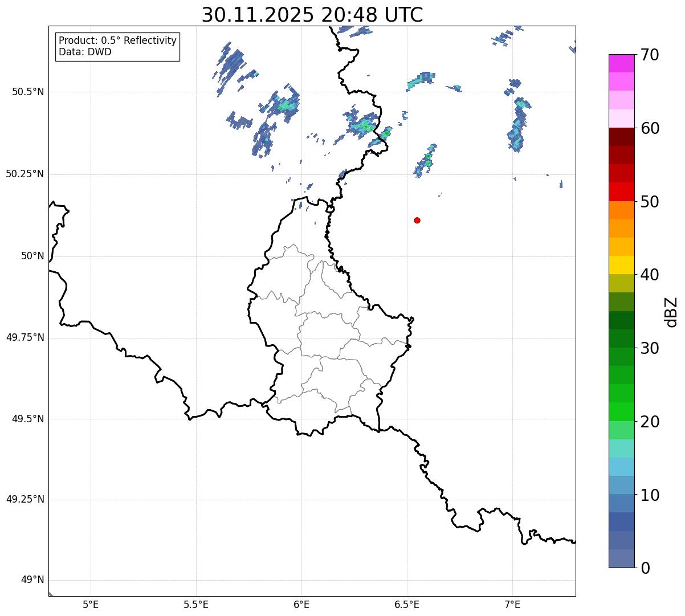This screenshot has height=616, width=685.
Task: Click the 7°E longitude label
Action: click(x=512, y=605)
